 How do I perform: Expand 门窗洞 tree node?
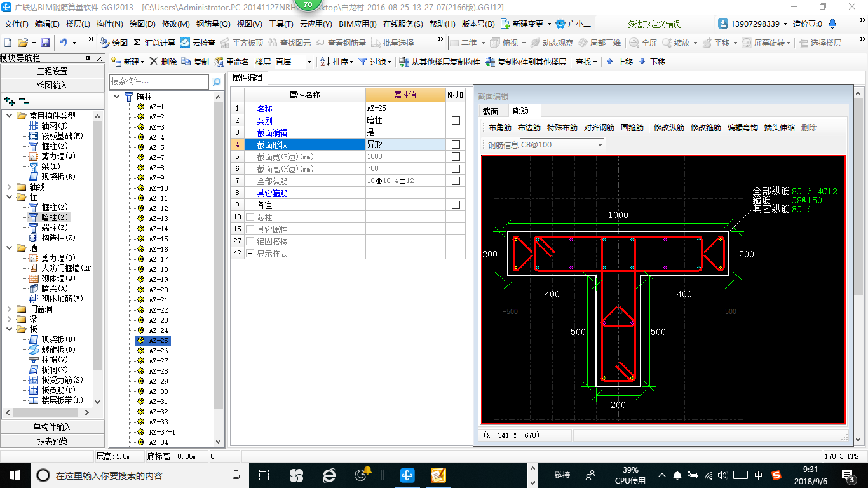(x=9, y=309)
